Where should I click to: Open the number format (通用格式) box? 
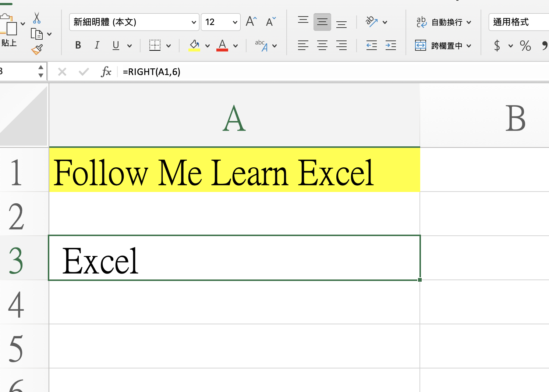[x=519, y=22]
